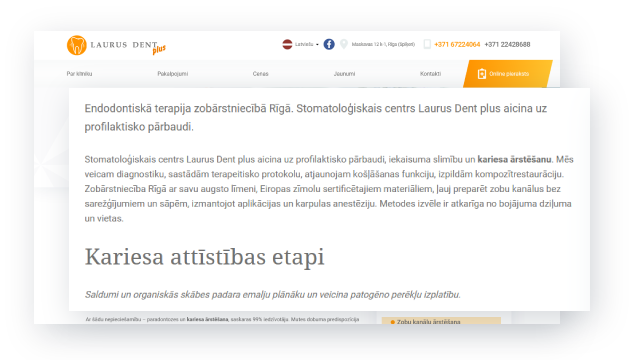This screenshot has width=630, height=360.
Task: Click the phone icon in the header
Action: tap(427, 44)
